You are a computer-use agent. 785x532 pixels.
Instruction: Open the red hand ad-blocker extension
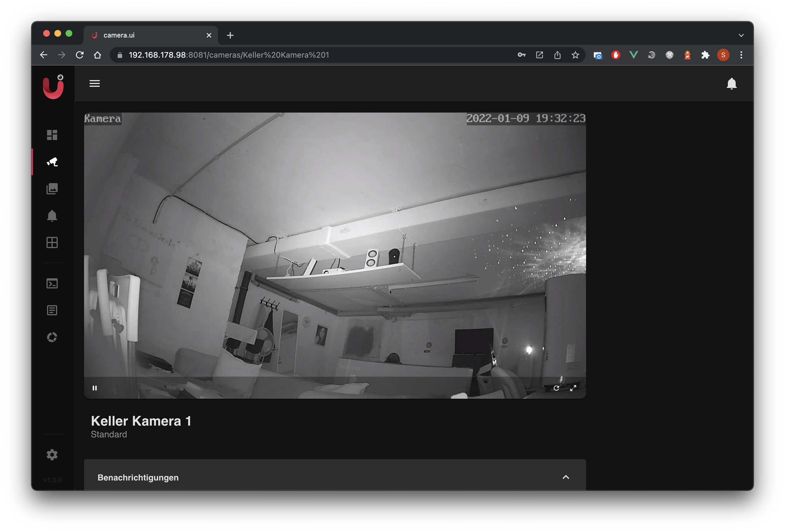616,55
